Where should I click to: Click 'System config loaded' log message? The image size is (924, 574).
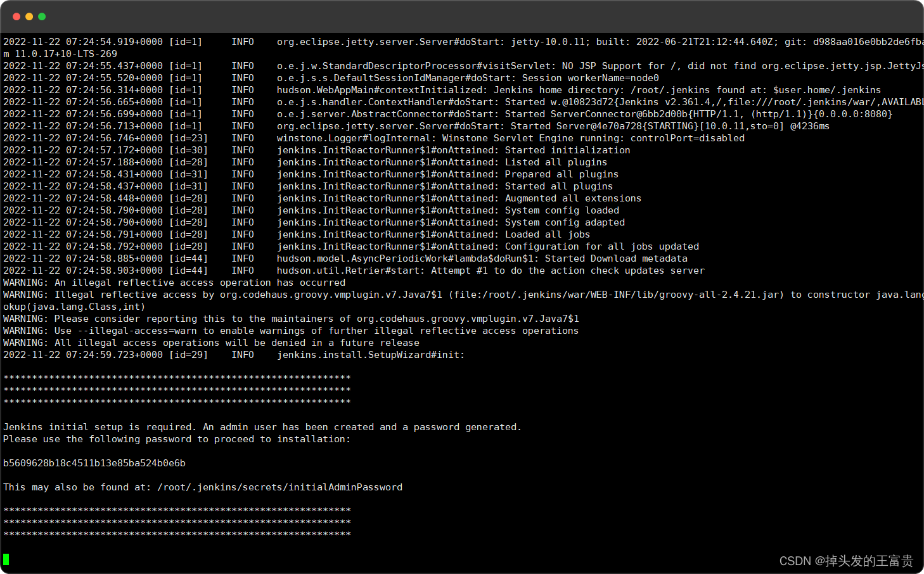[x=562, y=210]
